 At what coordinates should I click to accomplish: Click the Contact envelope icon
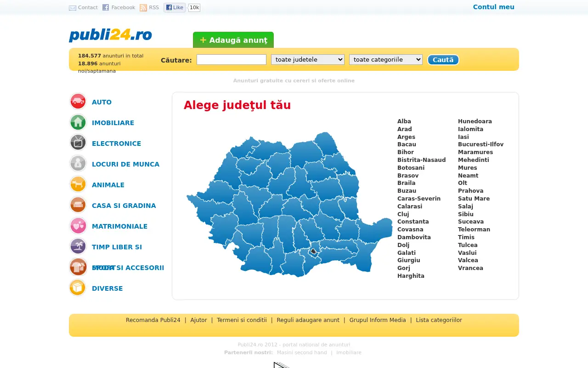73,8
